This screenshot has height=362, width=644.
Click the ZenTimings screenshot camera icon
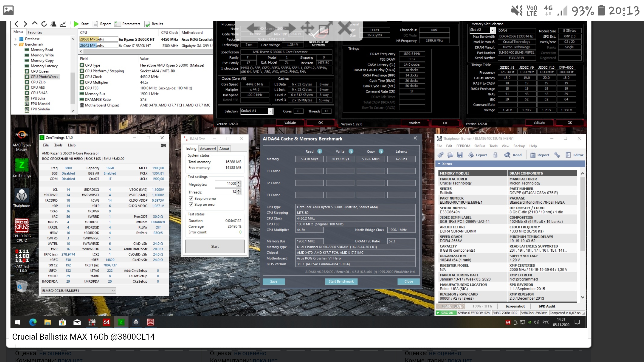(163, 145)
